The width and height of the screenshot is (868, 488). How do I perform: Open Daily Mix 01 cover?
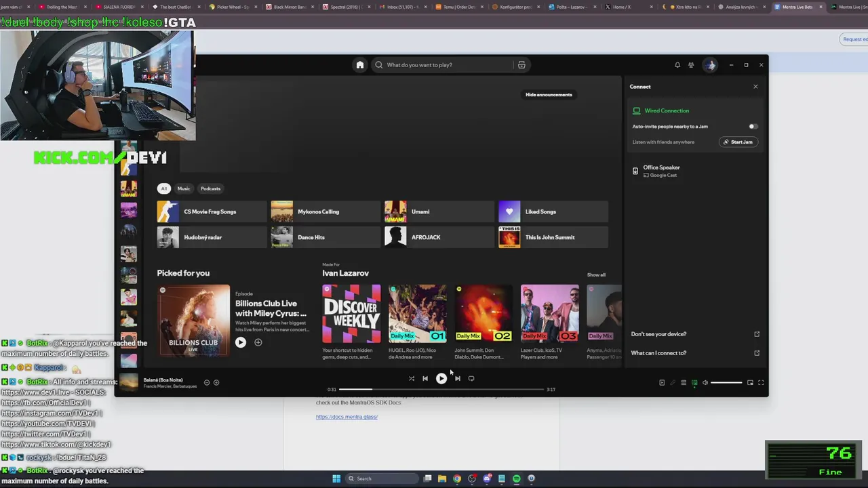click(x=418, y=314)
